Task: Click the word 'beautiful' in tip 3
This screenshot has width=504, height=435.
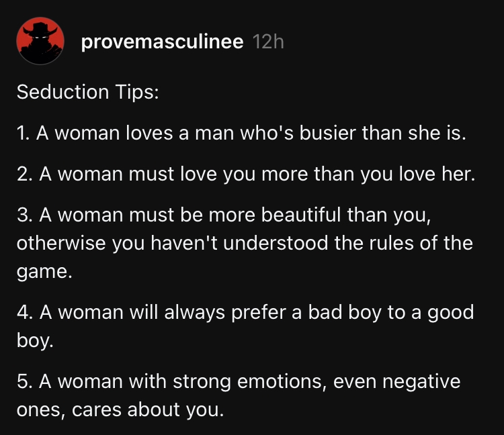Action: (x=301, y=215)
